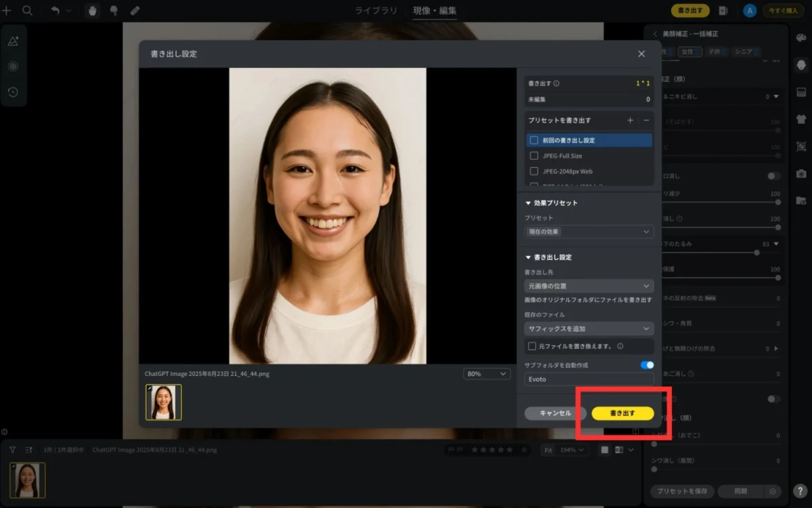The height and width of the screenshot is (508, 812).
Task: Close the 書き出し設定 dialog
Action: click(x=641, y=54)
